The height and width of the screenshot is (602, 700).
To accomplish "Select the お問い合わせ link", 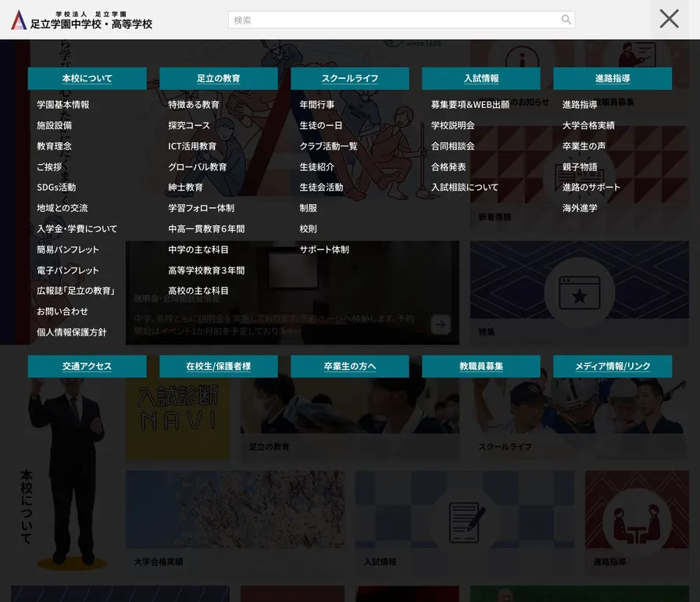I will (x=62, y=311).
